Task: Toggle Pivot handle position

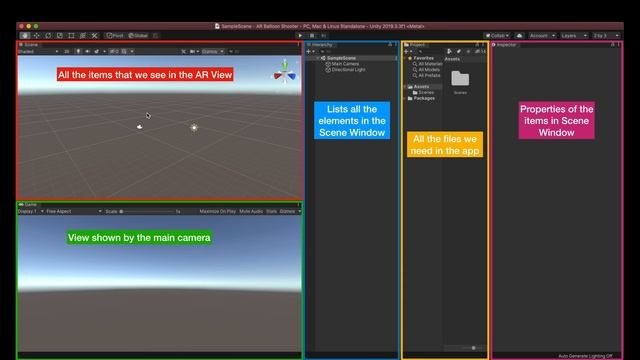Action: pos(115,36)
